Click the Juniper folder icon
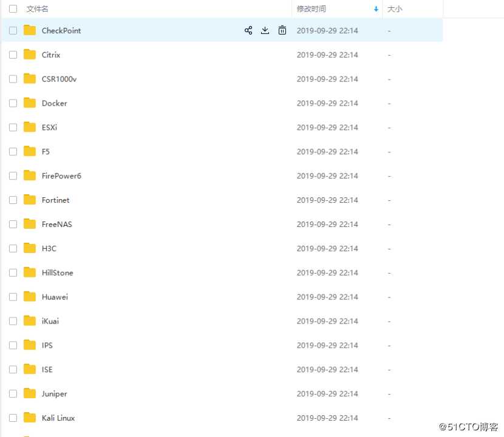The height and width of the screenshot is (437, 504). (30, 393)
